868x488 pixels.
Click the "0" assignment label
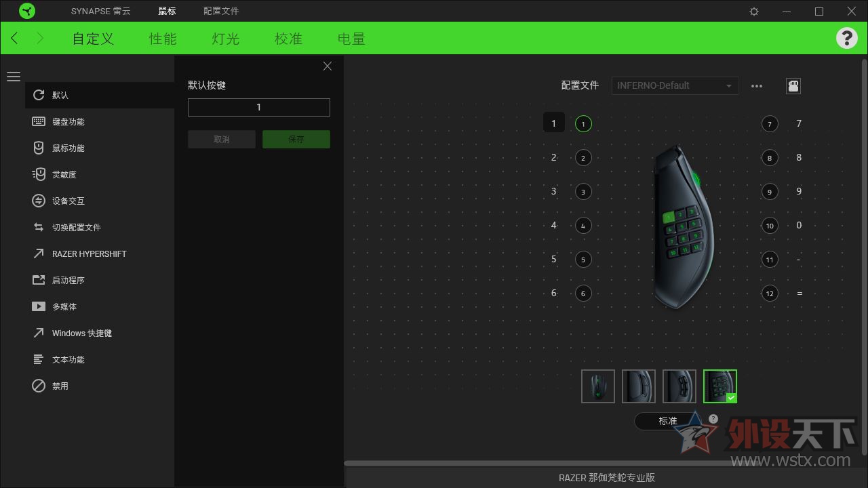click(x=799, y=225)
